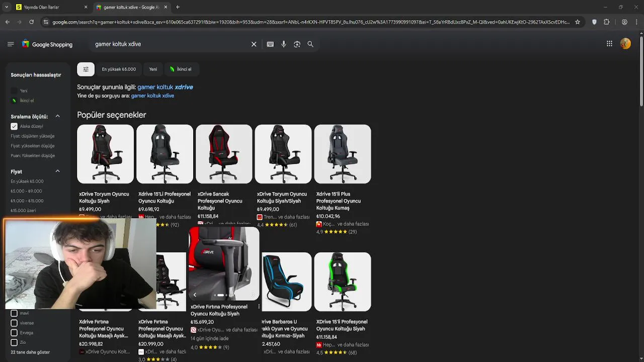This screenshot has width=644, height=362.
Task: Apply the Yeni filter chip
Action: tap(153, 69)
